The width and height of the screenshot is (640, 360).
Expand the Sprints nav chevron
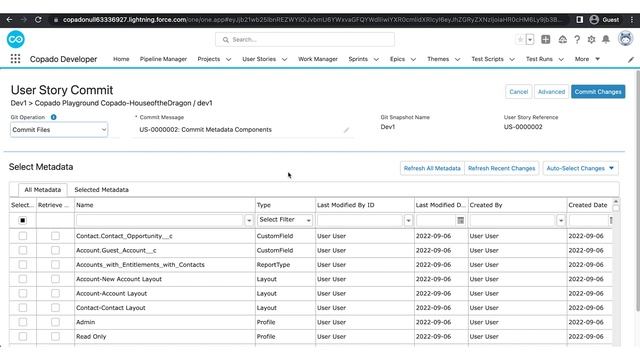(376, 59)
